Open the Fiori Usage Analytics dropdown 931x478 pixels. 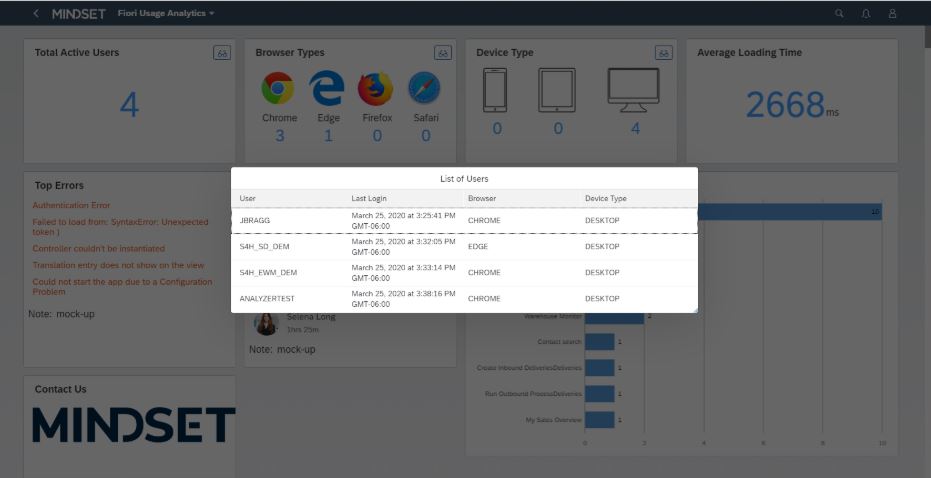click(166, 13)
